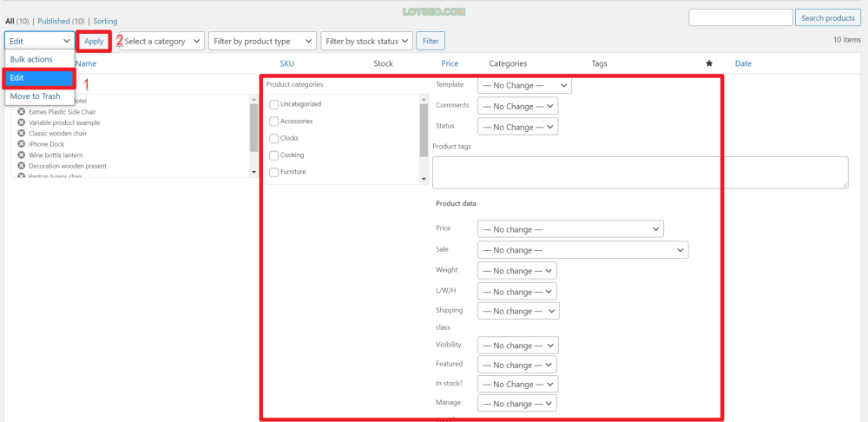This screenshot has height=422, width=868.
Task: Check the Uncategorized category
Action: (x=273, y=104)
